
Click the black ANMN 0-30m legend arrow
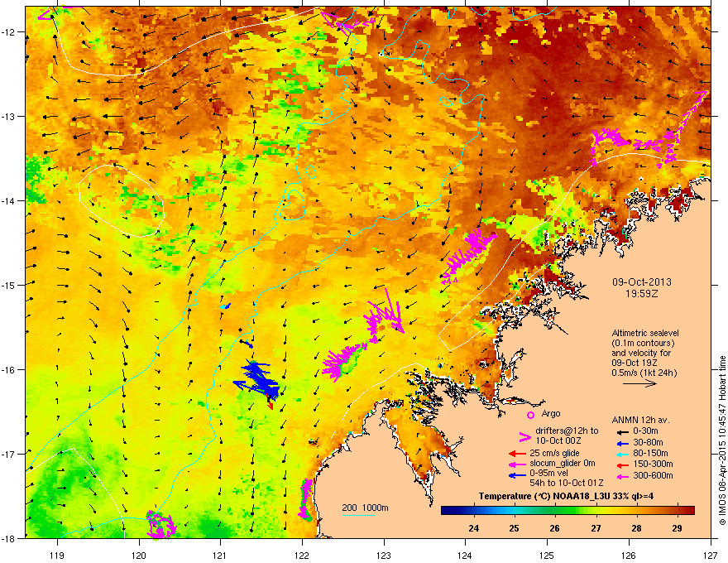[x=622, y=432]
